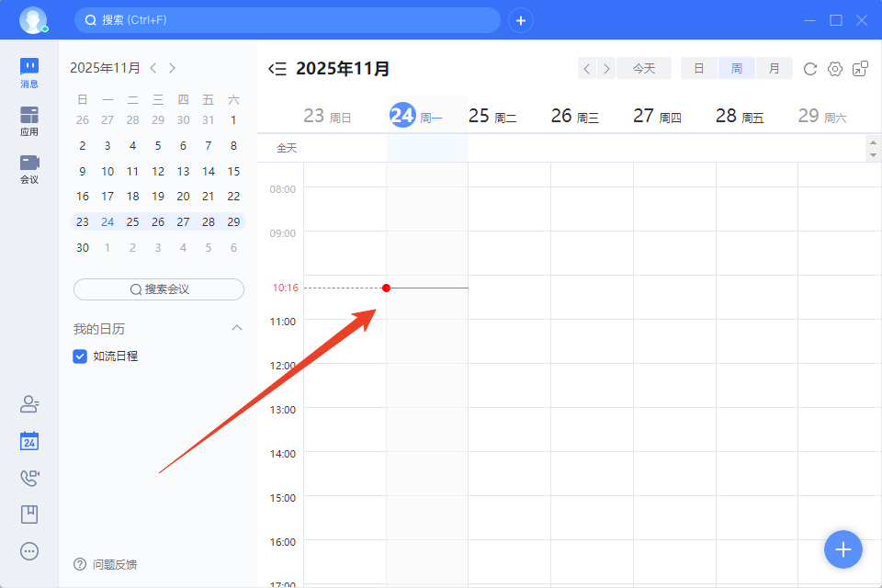Open the saved items panel
Screen dimensions: 882x588
28,514
